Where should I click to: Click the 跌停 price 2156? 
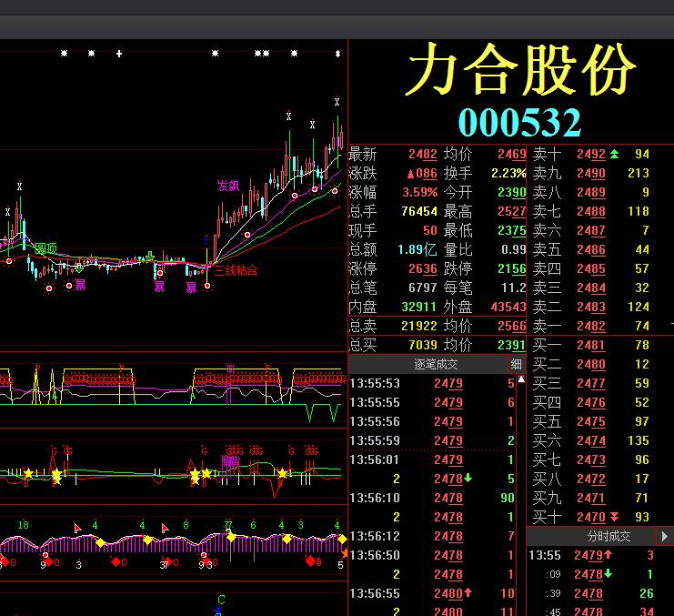point(511,268)
